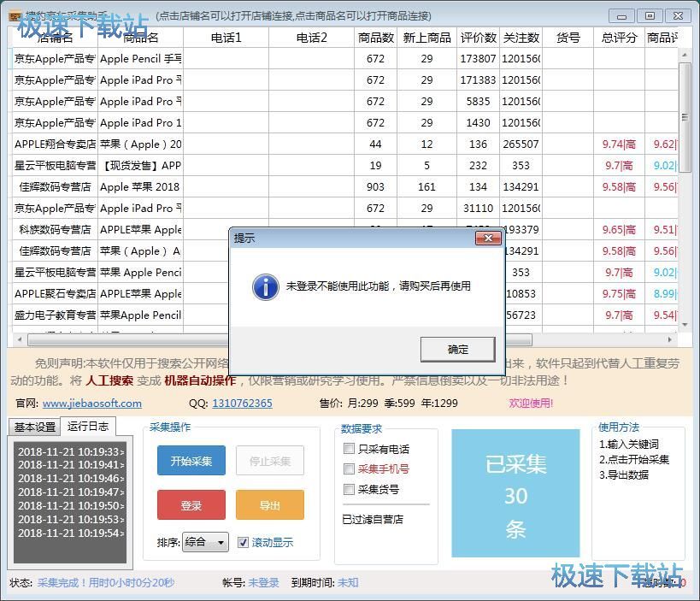Click the orange 导出 button
700x601 pixels.
pos(269,505)
